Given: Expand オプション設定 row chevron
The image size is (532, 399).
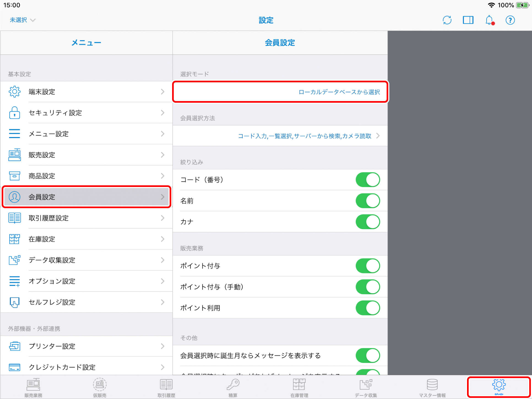Looking at the screenshot, I should (x=163, y=281).
